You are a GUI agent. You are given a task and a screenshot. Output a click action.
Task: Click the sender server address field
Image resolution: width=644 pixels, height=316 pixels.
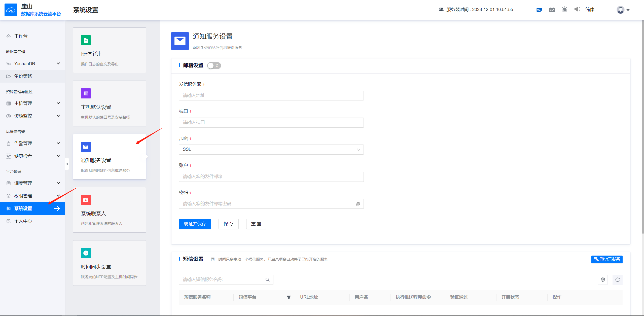(x=271, y=96)
